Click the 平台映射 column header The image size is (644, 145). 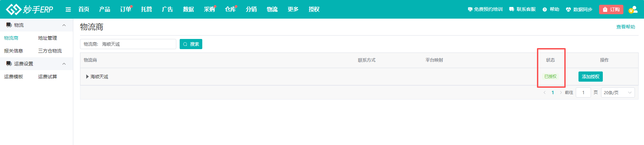click(434, 60)
